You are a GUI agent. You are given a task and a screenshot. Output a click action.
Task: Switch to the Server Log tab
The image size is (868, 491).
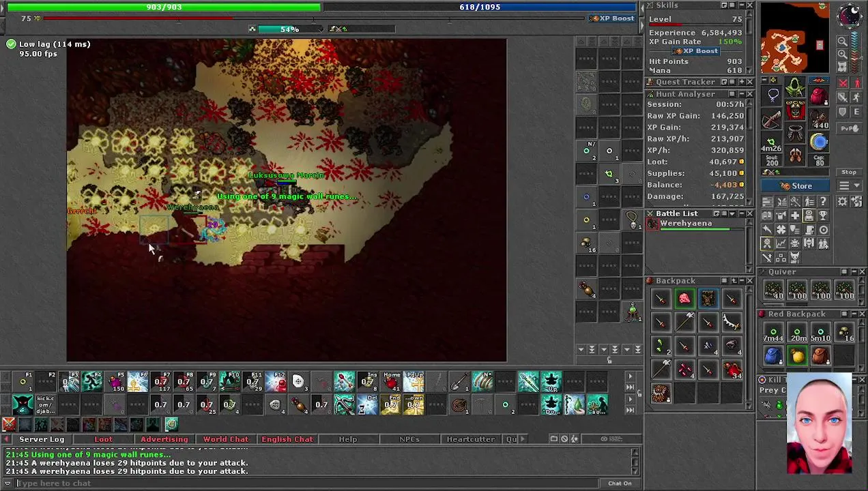click(x=42, y=439)
